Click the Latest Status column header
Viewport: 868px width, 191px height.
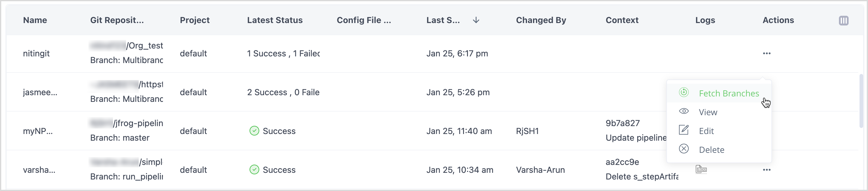point(275,20)
